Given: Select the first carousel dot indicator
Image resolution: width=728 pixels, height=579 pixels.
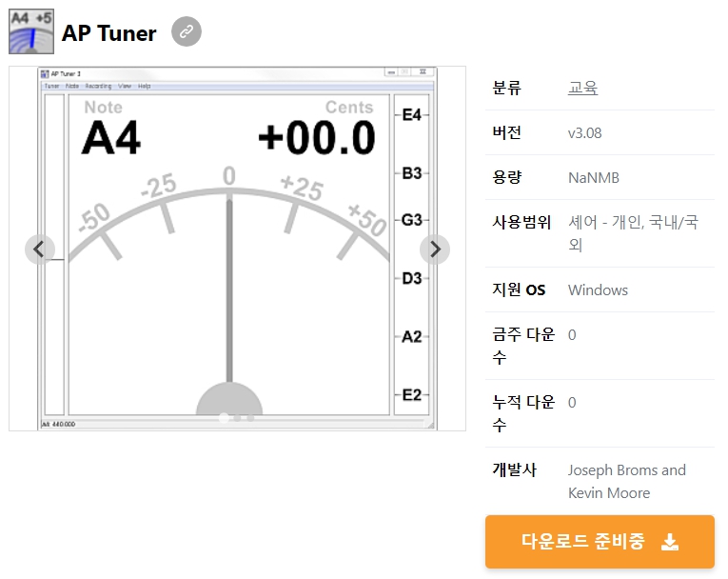Looking at the screenshot, I should (225, 418).
